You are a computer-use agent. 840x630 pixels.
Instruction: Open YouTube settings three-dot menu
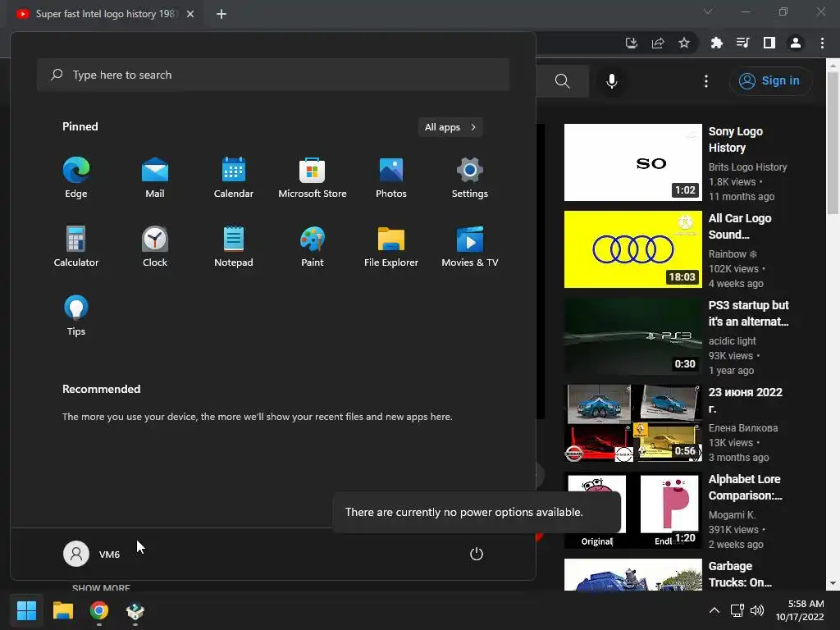pos(706,81)
